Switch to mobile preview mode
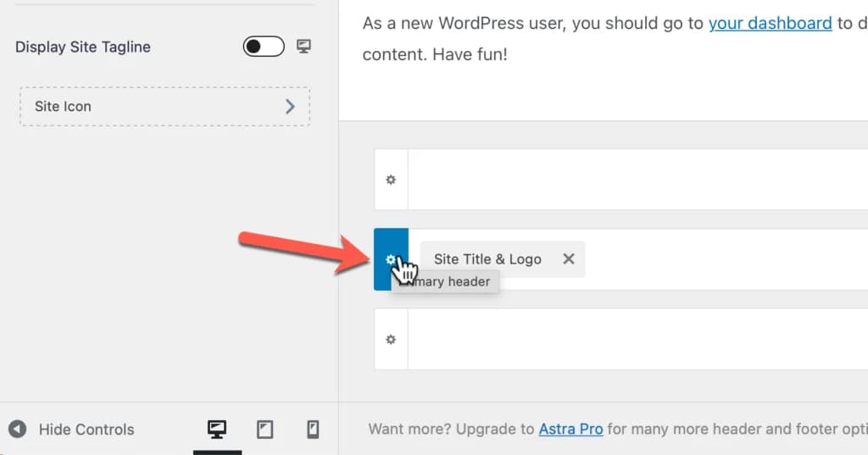868x455 pixels. (x=313, y=430)
